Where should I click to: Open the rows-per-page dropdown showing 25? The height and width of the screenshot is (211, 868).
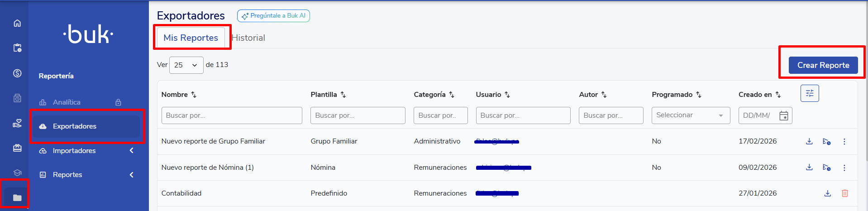pos(186,65)
